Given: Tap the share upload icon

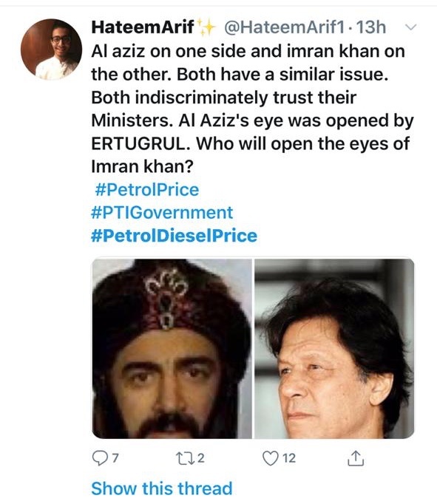Looking at the screenshot, I should pyautogui.click(x=356, y=458).
